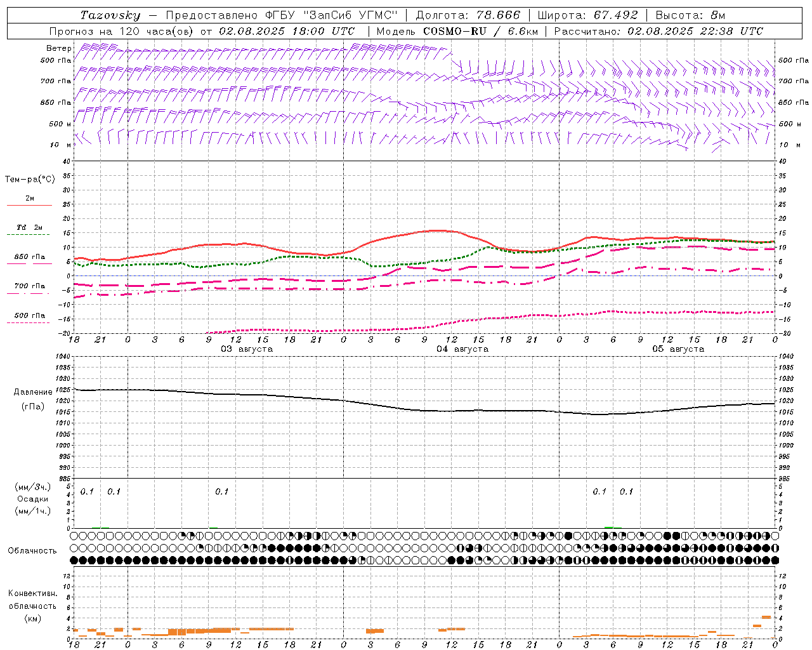The height and width of the screenshot is (650, 812).
Task: Select the Давление pressure heading
Action: [33, 392]
